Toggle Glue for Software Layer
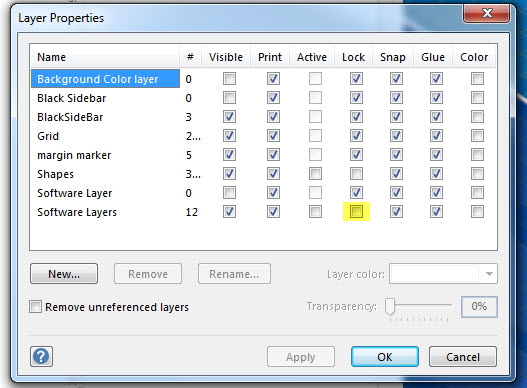Image resolution: width=527 pixels, height=388 pixels. coord(436,193)
